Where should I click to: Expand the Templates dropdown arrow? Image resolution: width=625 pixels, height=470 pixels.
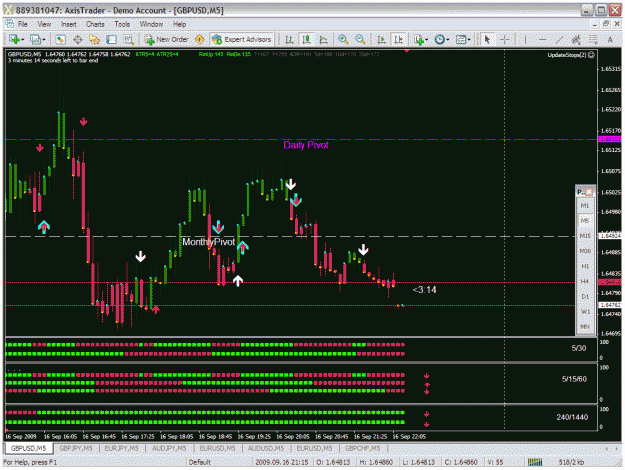point(469,39)
